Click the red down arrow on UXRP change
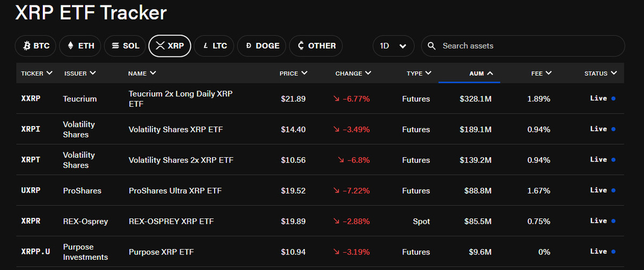The image size is (644, 270). 336,191
